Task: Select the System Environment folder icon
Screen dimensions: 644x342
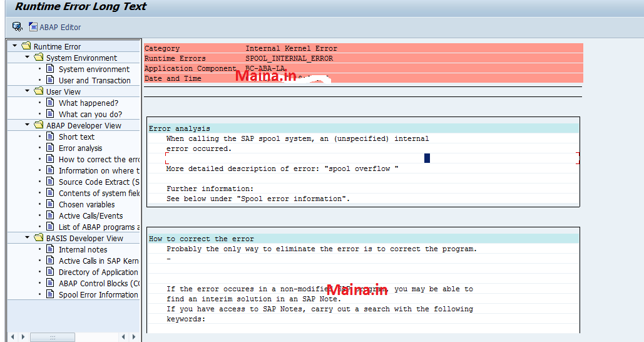Action: [x=39, y=57]
